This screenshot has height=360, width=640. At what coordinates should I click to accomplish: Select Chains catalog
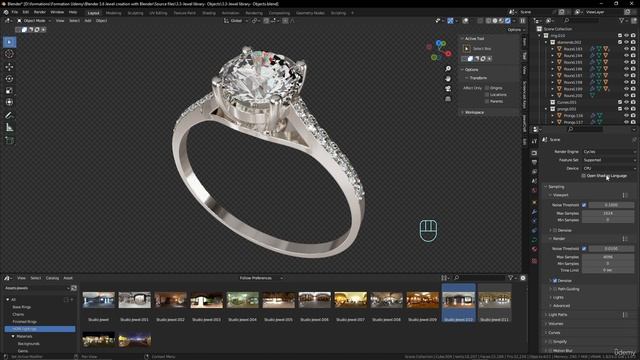pos(18,314)
